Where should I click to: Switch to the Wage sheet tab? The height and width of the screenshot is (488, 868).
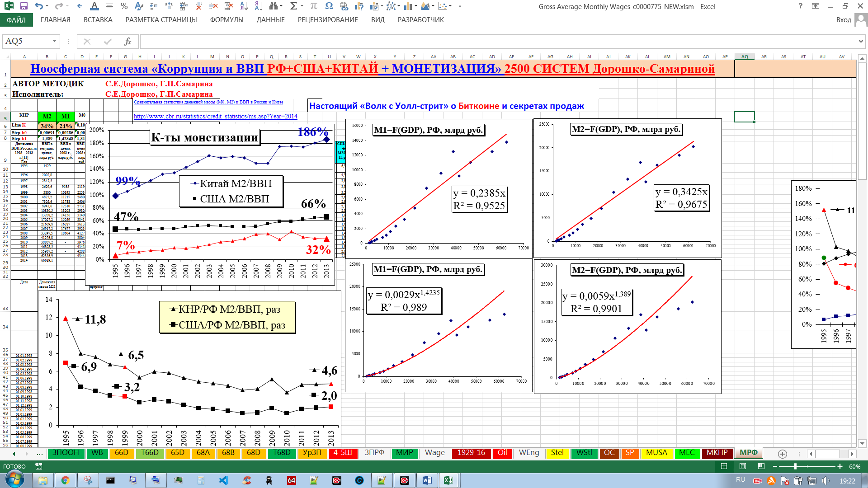click(x=434, y=453)
